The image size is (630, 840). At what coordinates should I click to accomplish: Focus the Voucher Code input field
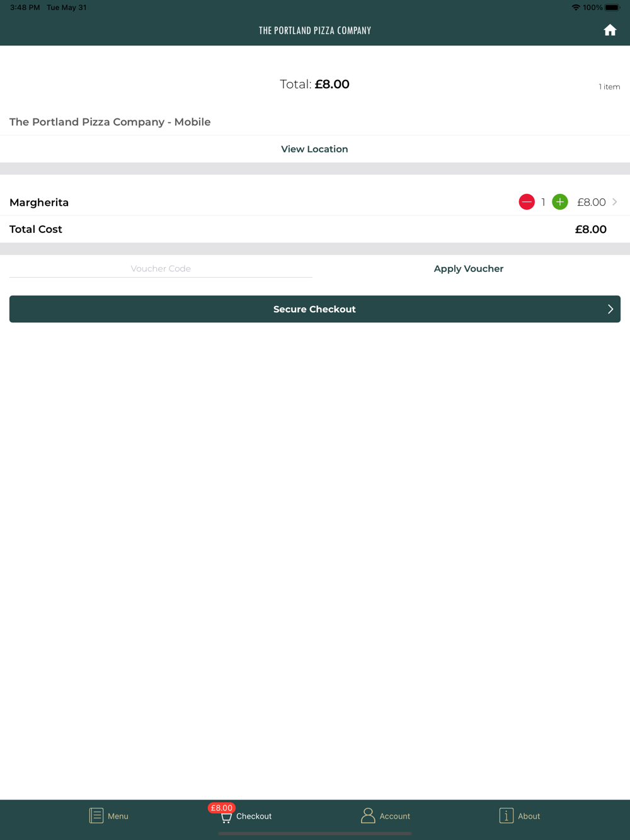tap(161, 269)
